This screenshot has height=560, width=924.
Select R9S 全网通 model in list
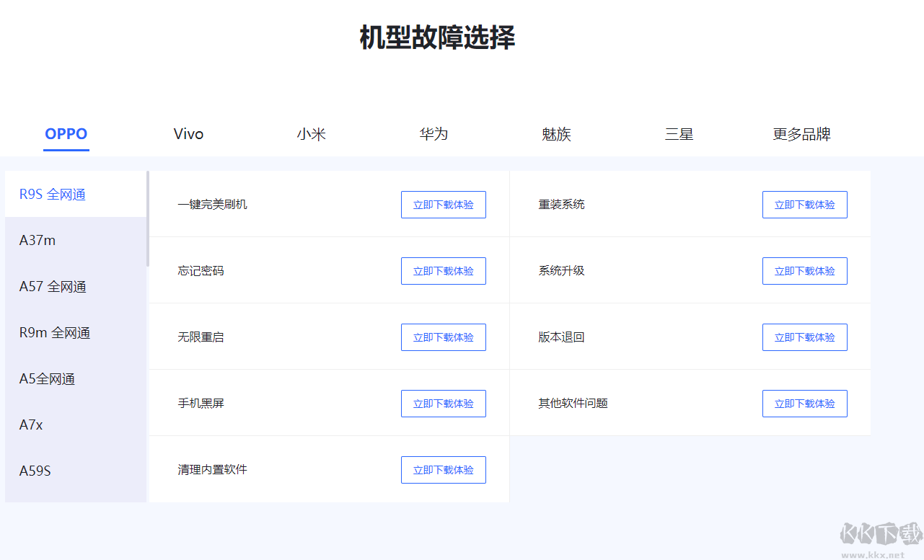76,194
